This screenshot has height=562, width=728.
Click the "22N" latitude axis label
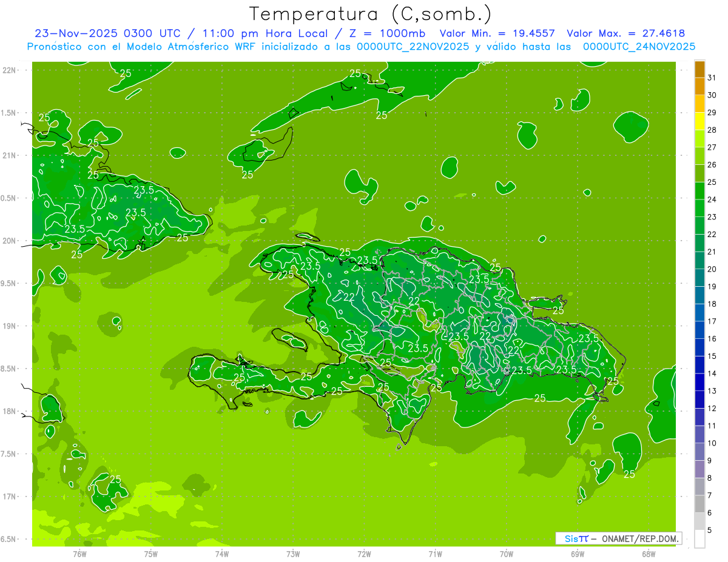click(x=9, y=70)
